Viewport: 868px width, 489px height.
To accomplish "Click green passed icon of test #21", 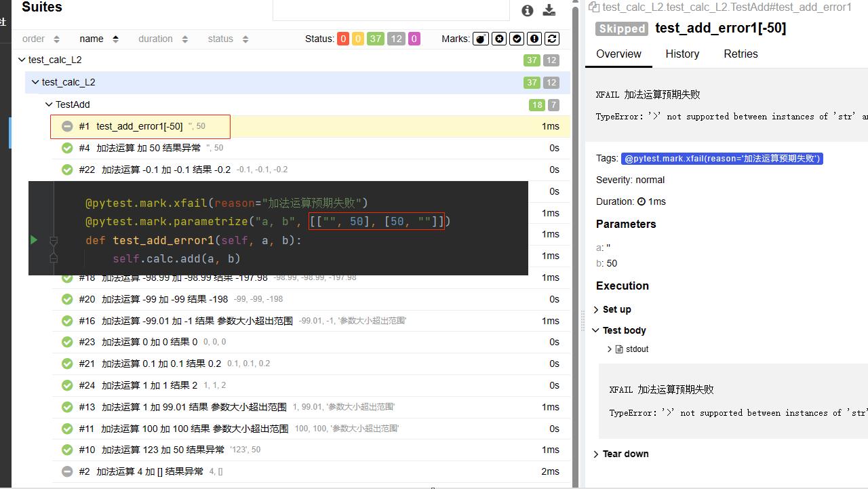I will (67, 364).
